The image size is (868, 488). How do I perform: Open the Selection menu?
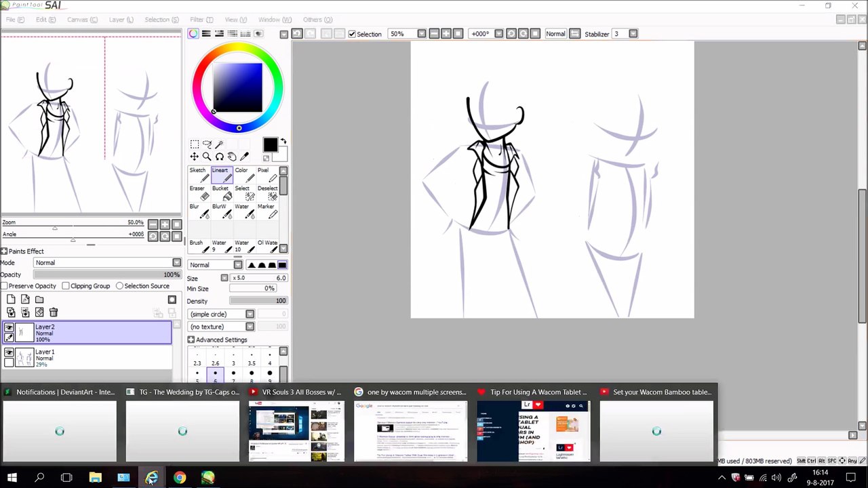(x=161, y=20)
